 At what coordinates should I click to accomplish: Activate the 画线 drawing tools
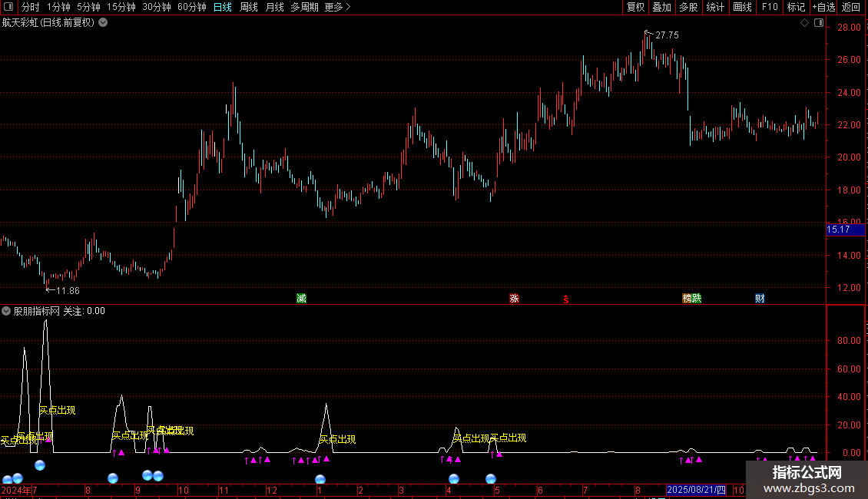742,7
